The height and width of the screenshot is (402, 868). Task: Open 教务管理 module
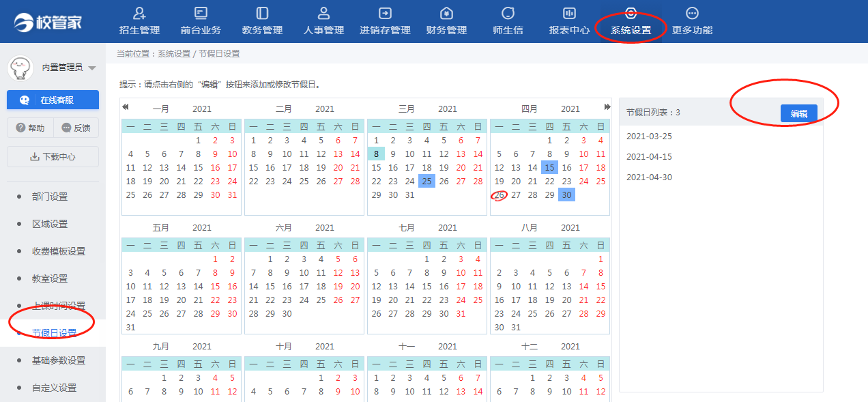(262, 21)
